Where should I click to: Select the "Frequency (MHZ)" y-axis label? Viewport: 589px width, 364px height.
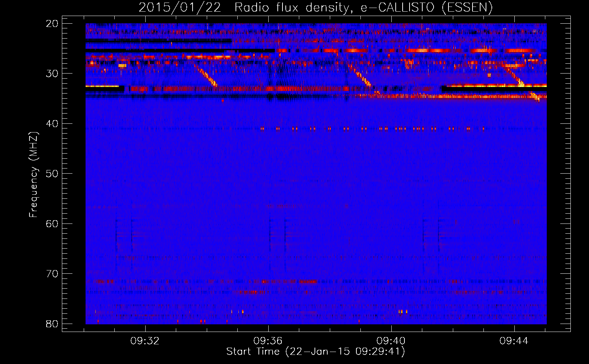click(33, 174)
